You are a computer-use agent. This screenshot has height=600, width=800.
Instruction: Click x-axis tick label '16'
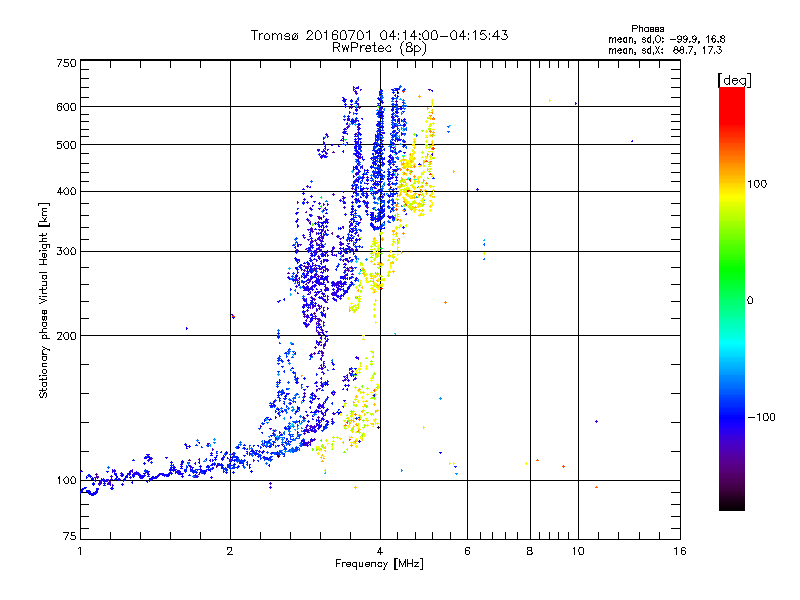(x=680, y=551)
